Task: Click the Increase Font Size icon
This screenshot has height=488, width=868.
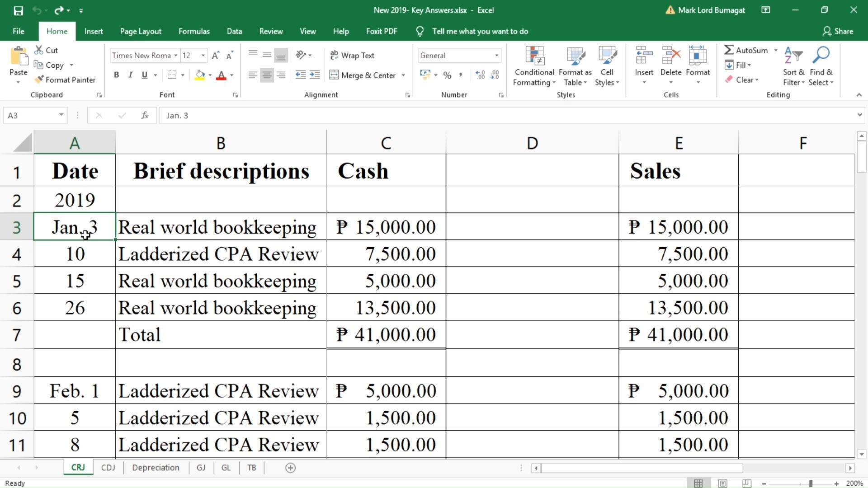Action: 216,55
